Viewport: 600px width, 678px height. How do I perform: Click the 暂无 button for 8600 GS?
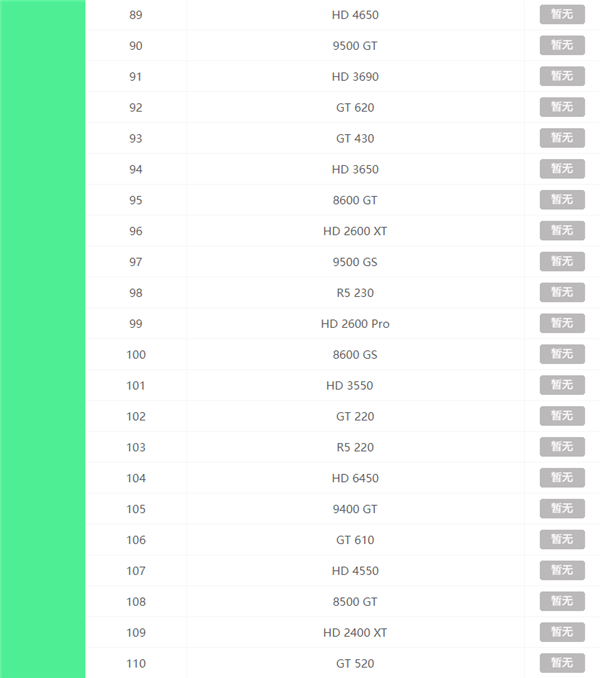click(x=562, y=355)
